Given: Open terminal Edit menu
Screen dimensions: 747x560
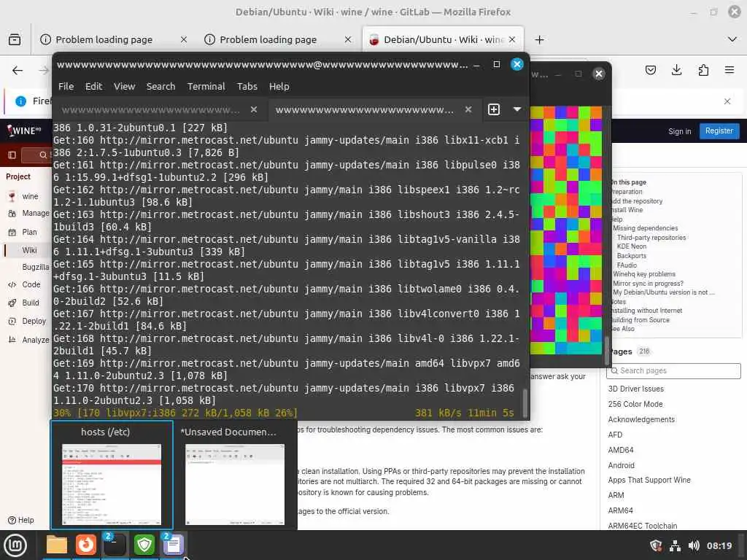Looking at the screenshot, I should tap(93, 86).
